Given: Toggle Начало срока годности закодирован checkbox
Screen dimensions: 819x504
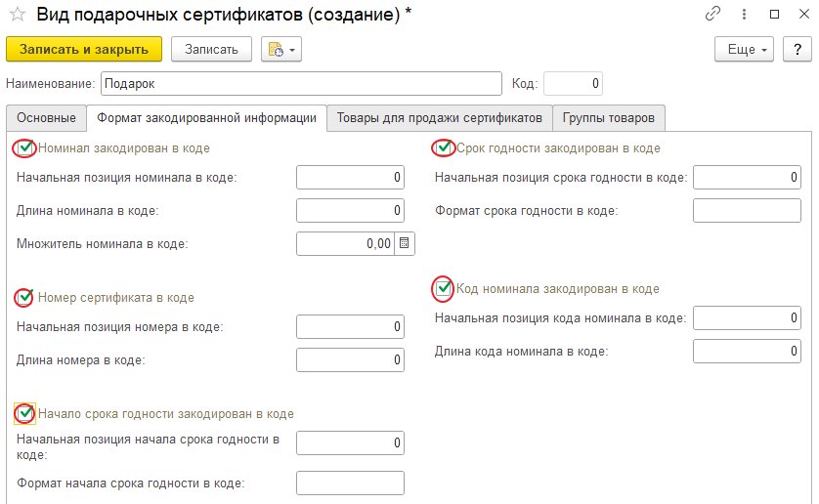Looking at the screenshot, I should point(24,413).
